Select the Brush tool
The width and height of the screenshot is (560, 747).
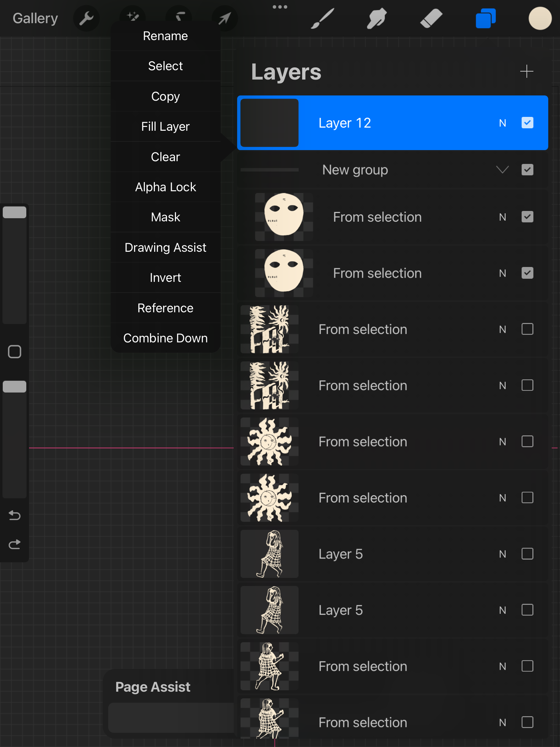click(322, 18)
